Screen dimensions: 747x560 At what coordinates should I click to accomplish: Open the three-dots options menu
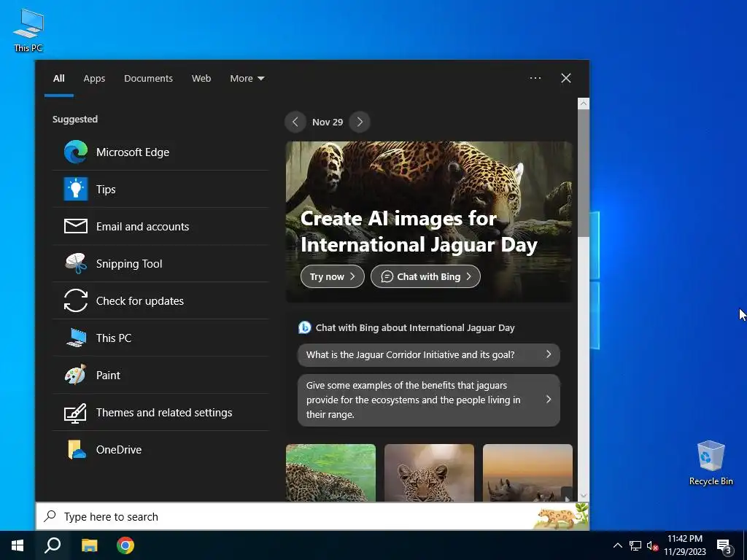(x=535, y=78)
